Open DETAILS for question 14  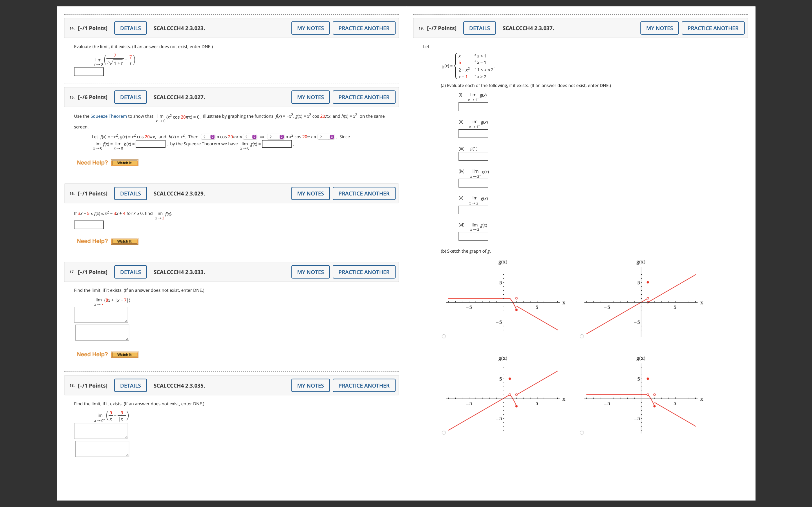coord(130,28)
